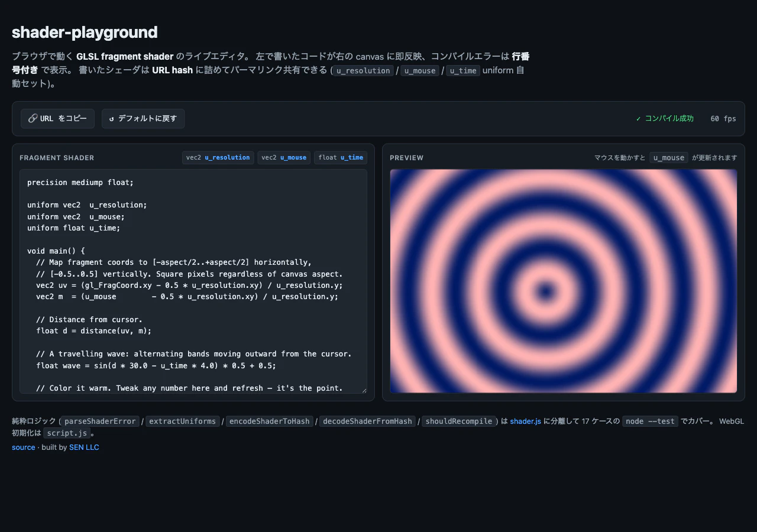Screen dimensions: 757x532
Task: Click the u_resolution code tag in description
Action: click(x=363, y=71)
